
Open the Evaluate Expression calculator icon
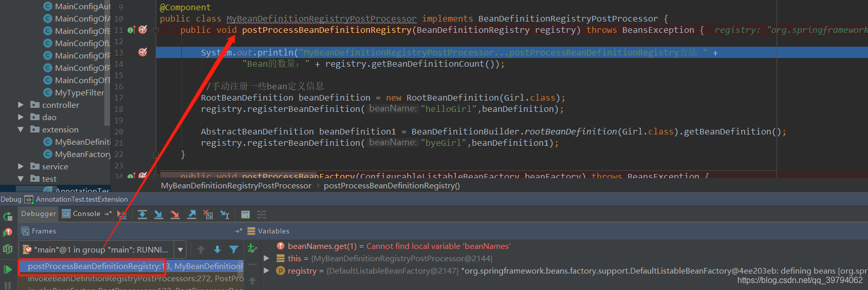[x=246, y=215]
